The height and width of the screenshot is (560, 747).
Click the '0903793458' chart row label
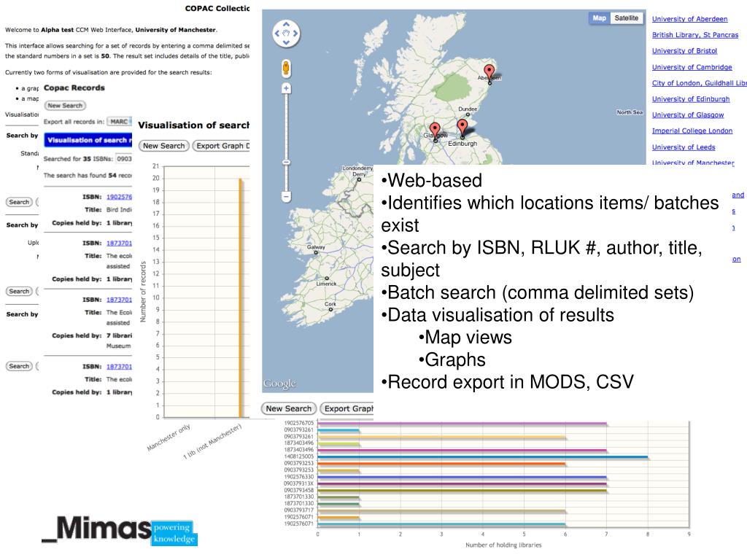(x=298, y=490)
